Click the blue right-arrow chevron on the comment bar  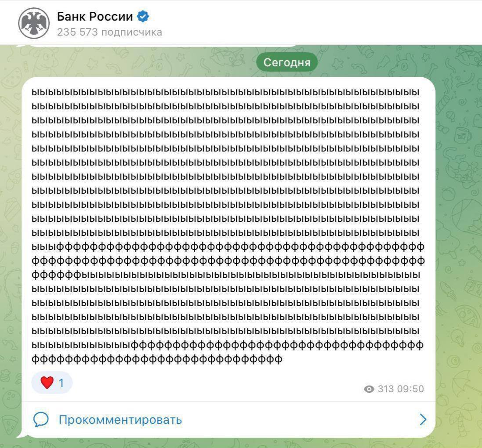[x=422, y=420]
